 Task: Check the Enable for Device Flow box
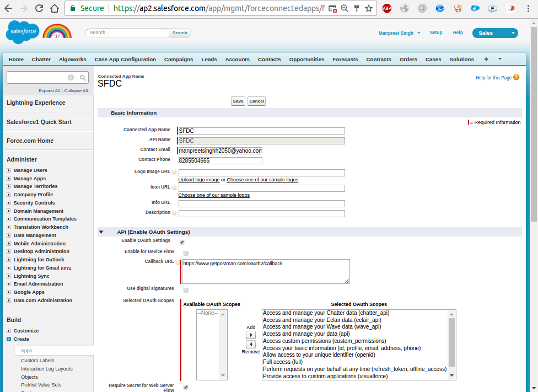[186, 253]
